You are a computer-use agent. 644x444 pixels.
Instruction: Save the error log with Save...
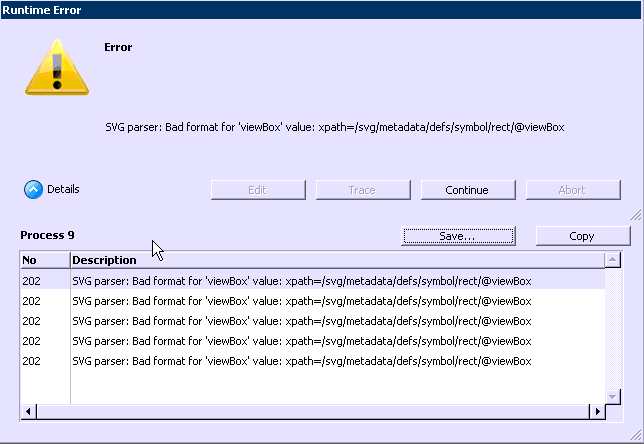pos(457,236)
